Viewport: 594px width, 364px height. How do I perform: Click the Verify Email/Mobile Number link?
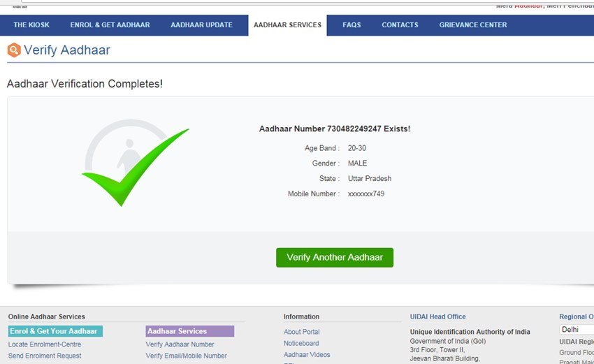(186, 356)
